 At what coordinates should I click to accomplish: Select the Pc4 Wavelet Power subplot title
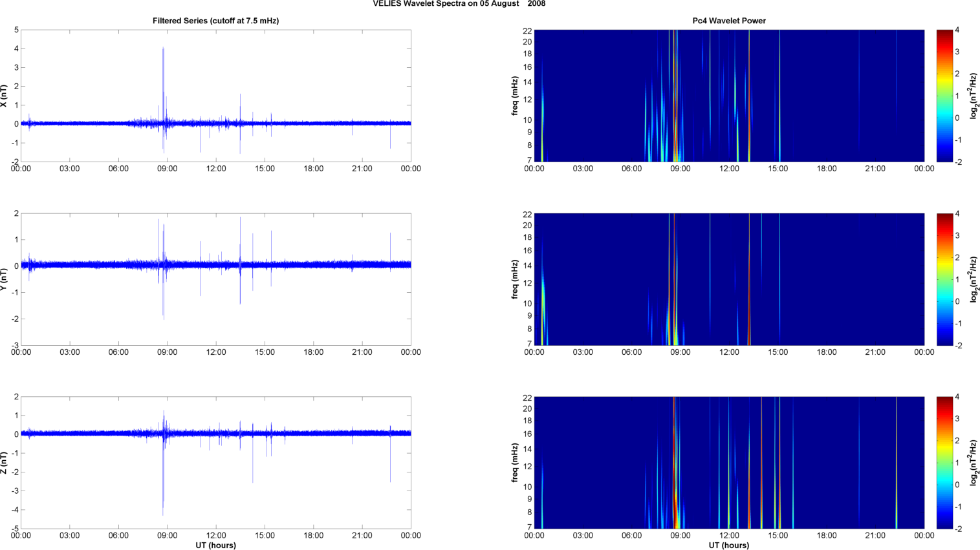728,21
